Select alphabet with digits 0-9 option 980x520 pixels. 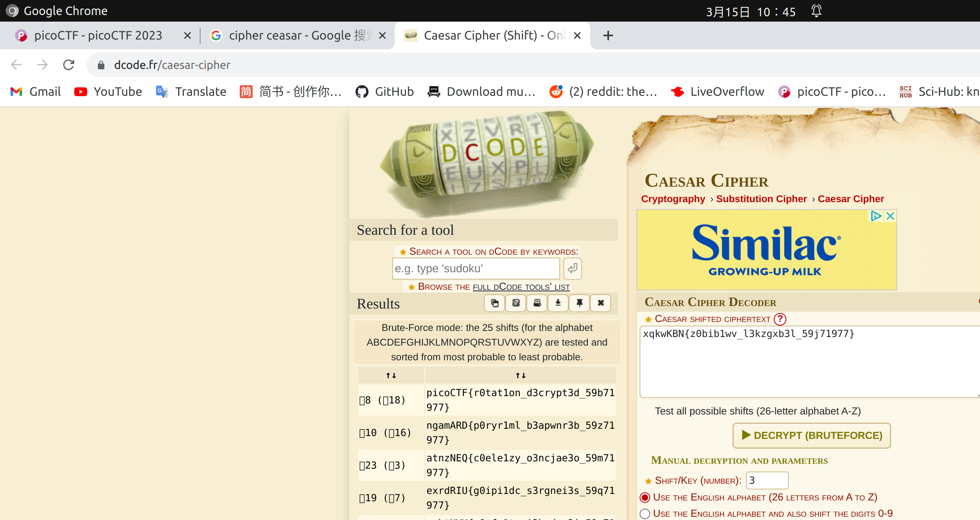click(645, 514)
